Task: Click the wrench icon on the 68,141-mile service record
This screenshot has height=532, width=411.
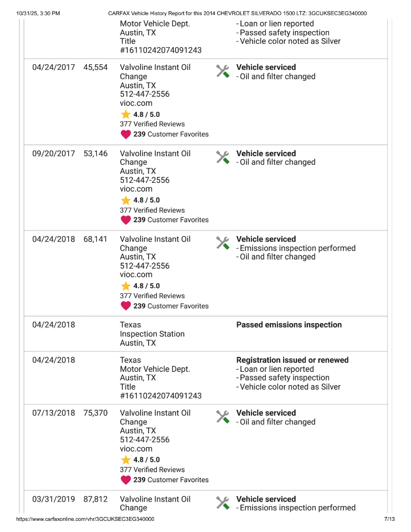Action: point(222,243)
